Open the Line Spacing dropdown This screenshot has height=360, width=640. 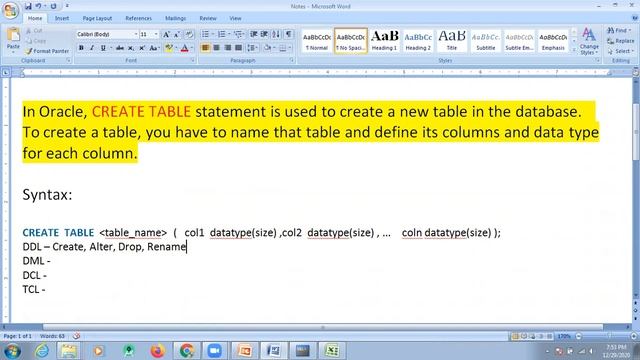[x=253, y=48]
